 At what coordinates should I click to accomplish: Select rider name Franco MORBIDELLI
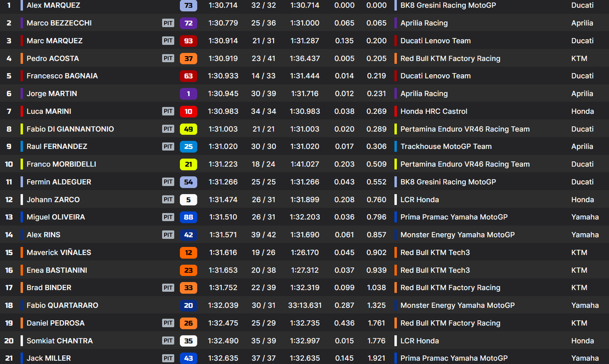(x=61, y=164)
